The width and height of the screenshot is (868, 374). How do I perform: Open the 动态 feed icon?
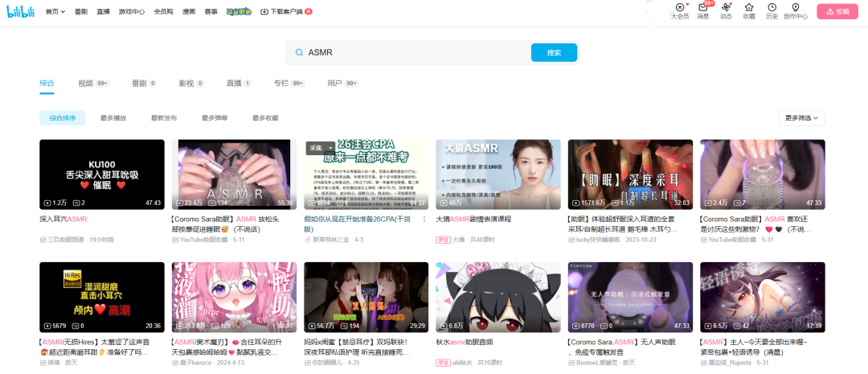point(726,8)
